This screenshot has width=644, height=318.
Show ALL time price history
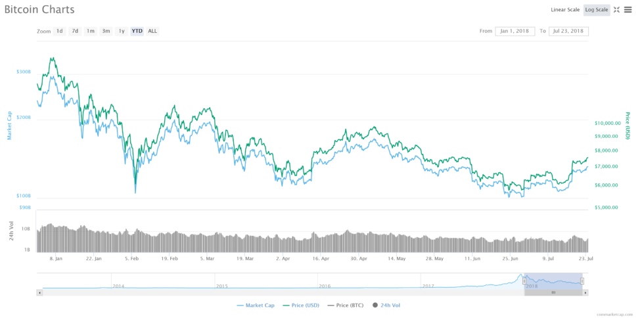[x=152, y=31]
